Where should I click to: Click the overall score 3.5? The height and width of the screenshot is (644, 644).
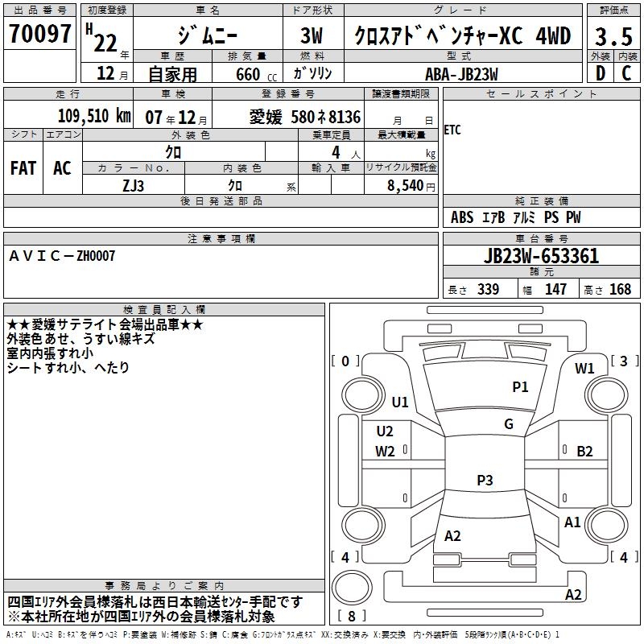point(613,36)
